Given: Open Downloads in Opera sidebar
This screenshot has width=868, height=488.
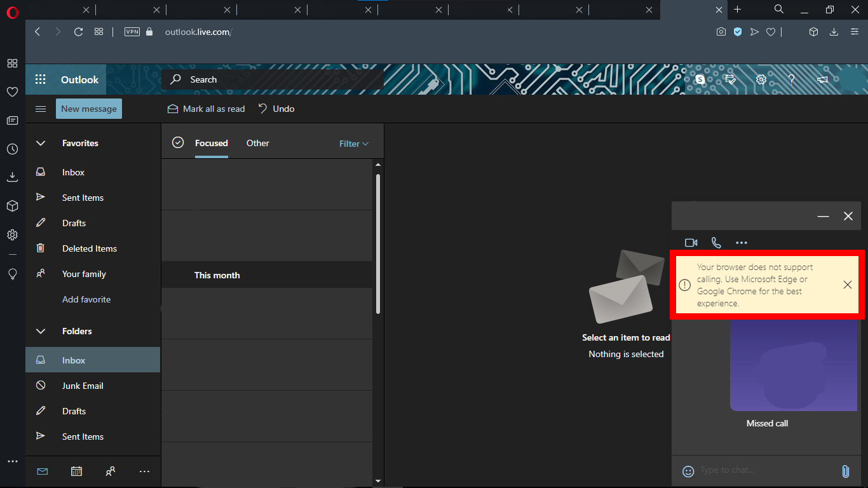Looking at the screenshot, I should coord(12,177).
